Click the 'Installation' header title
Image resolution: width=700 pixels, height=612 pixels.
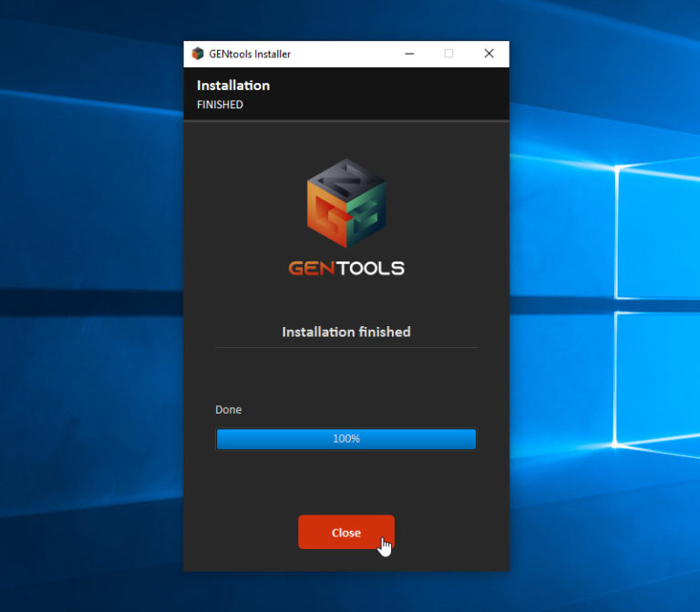click(x=233, y=86)
